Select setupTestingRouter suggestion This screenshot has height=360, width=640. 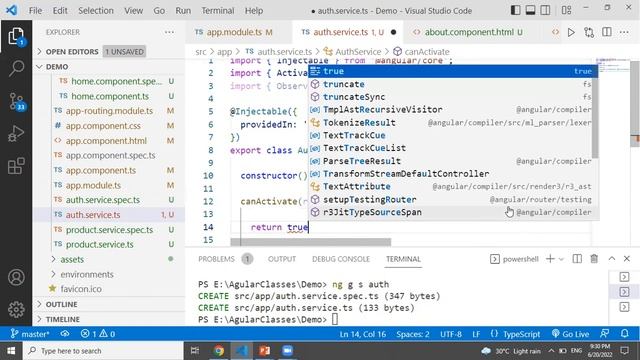click(x=450, y=200)
